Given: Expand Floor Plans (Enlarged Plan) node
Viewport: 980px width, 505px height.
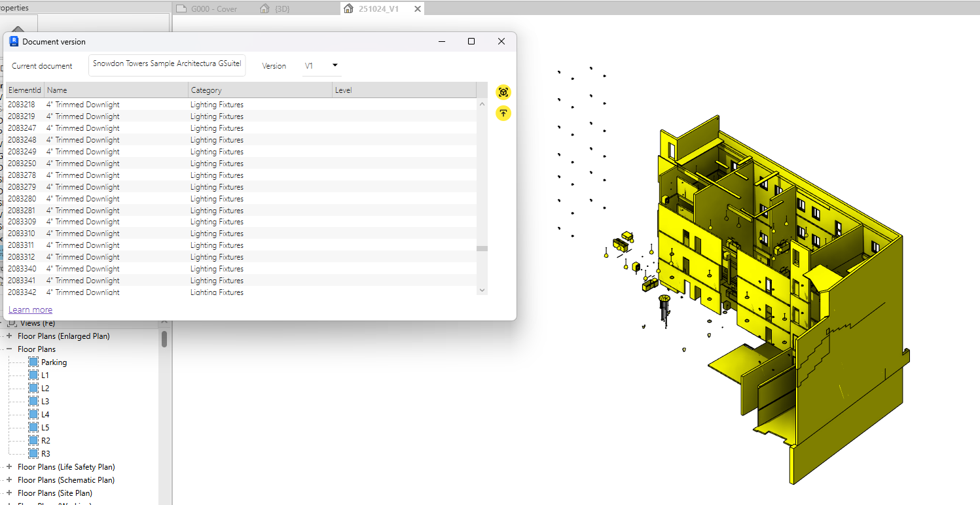Looking at the screenshot, I should pos(9,336).
